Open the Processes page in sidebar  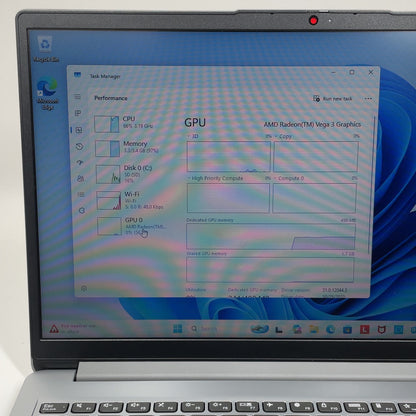(x=78, y=113)
